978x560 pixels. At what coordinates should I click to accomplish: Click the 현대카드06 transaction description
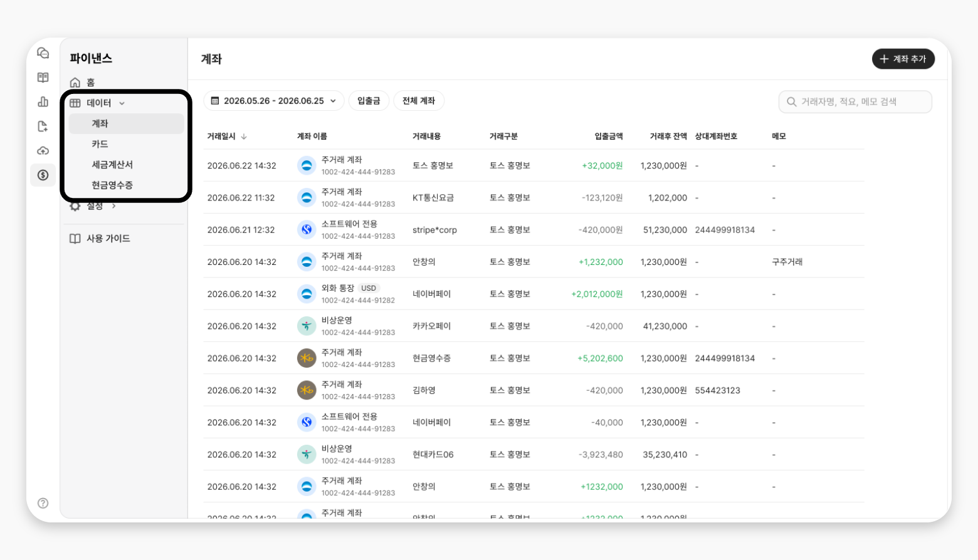[433, 455]
